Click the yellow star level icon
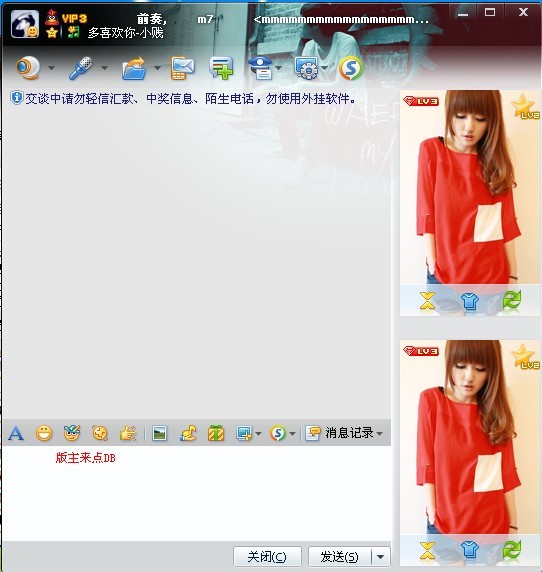542x572 pixels. [52, 32]
